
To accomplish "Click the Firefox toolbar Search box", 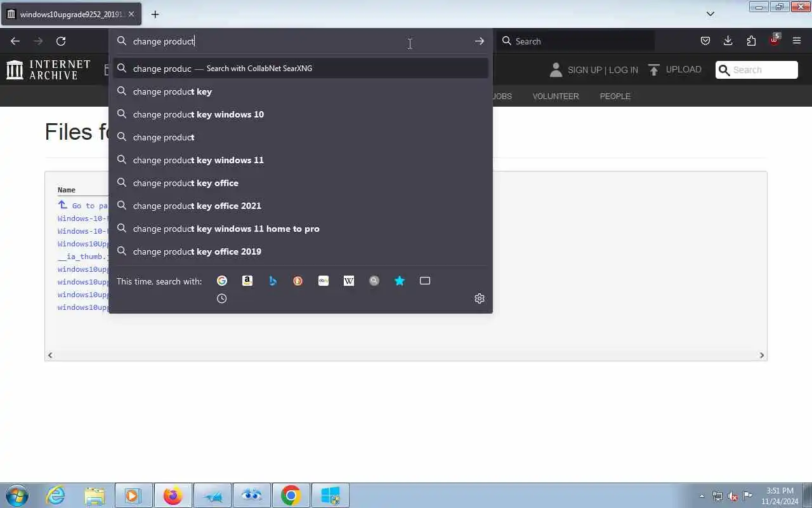I will point(576,41).
